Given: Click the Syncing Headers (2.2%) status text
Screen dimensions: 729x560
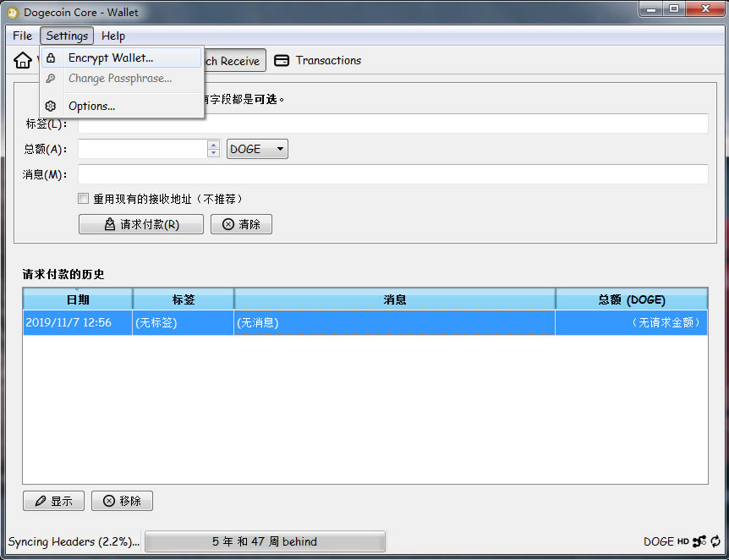Looking at the screenshot, I should (74, 541).
